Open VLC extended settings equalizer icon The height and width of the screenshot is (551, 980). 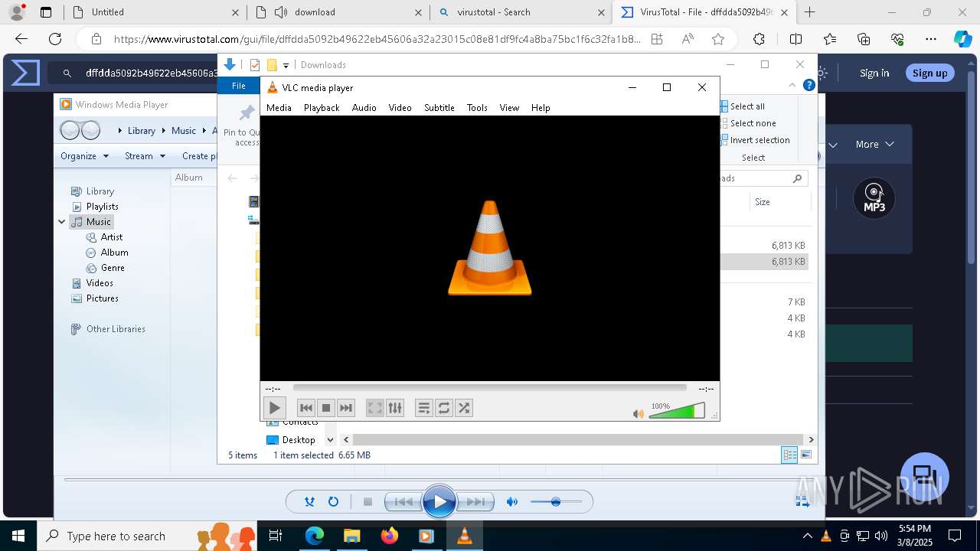point(394,408)
